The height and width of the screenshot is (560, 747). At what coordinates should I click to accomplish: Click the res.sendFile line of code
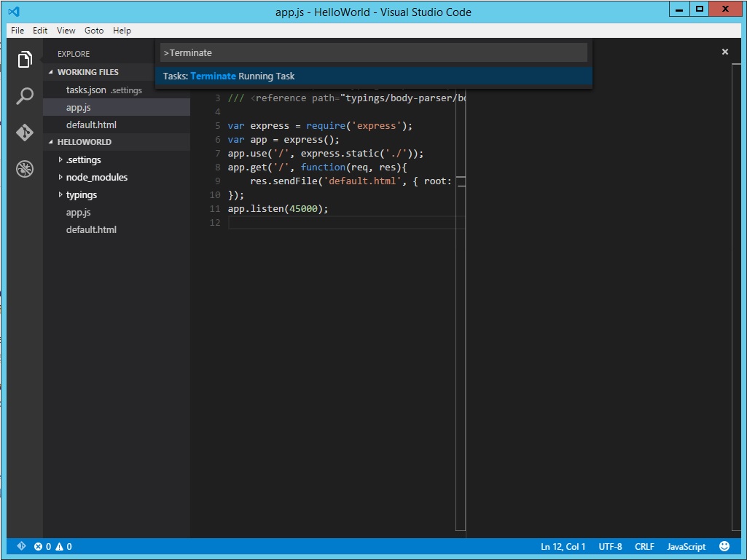[x=351, y=181]
